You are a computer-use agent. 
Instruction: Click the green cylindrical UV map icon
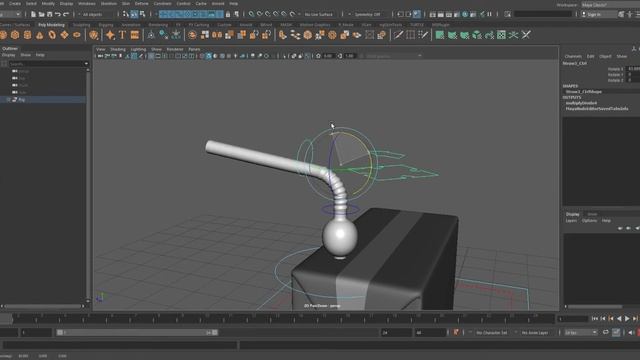click(452, 35)
